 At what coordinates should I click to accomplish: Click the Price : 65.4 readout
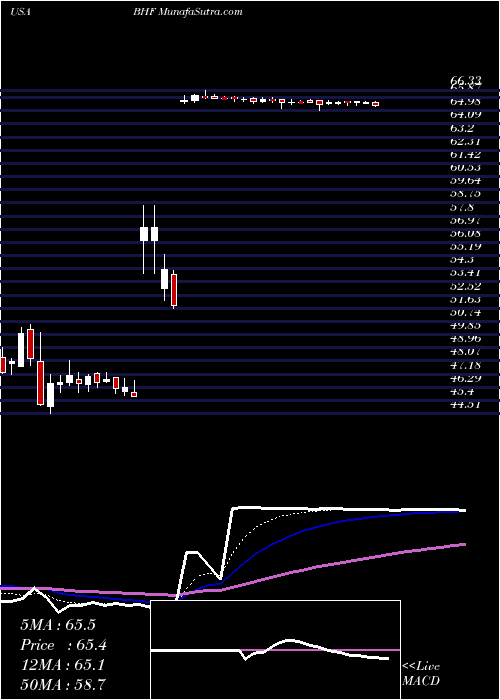tap(63, 645)
